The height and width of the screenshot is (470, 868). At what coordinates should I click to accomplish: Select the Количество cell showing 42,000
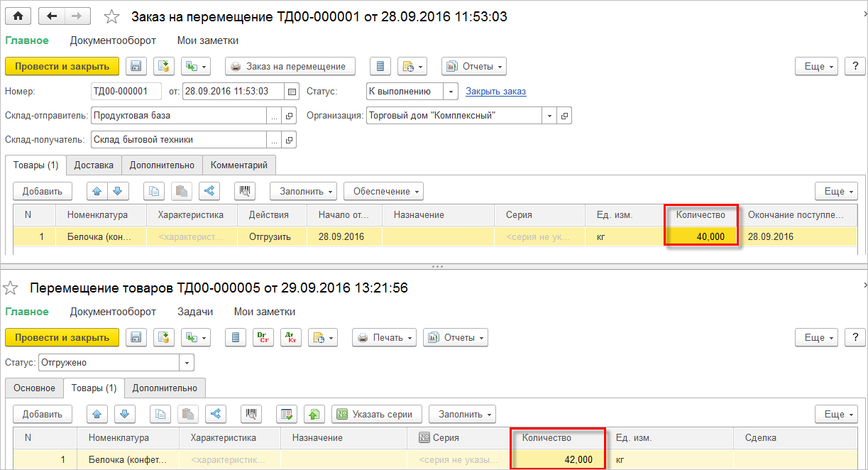tap(558, 459)
